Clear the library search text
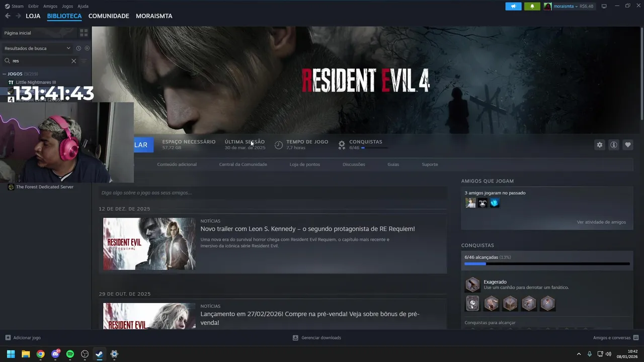The height and width of the screenshot is (362, 644). click(x=73, y=61)
